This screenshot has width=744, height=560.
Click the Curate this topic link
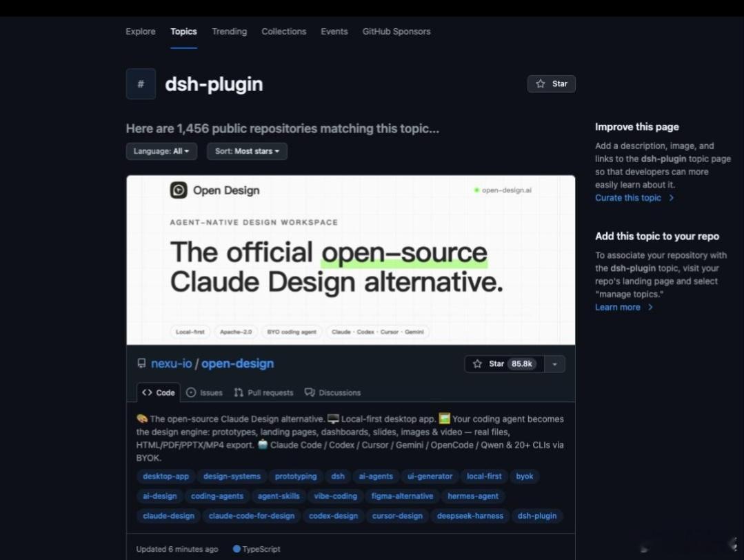pyautogui.click(x=634, y=198)
